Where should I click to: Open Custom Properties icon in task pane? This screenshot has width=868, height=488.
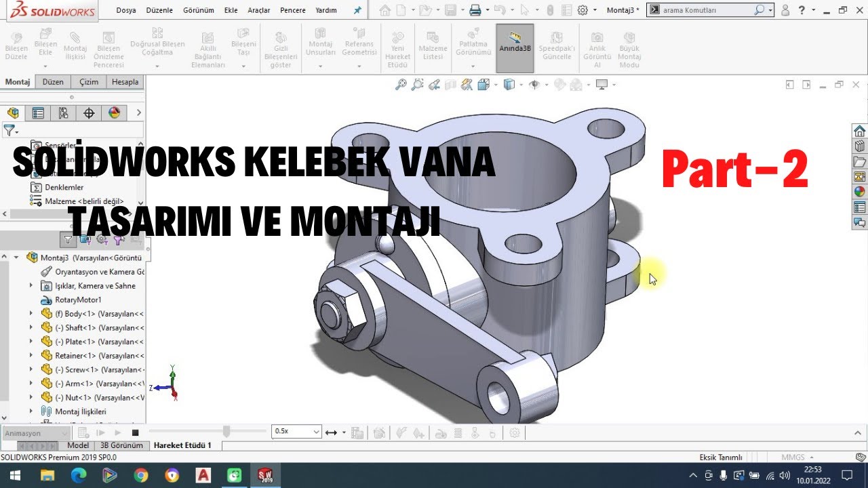(860, 207)
